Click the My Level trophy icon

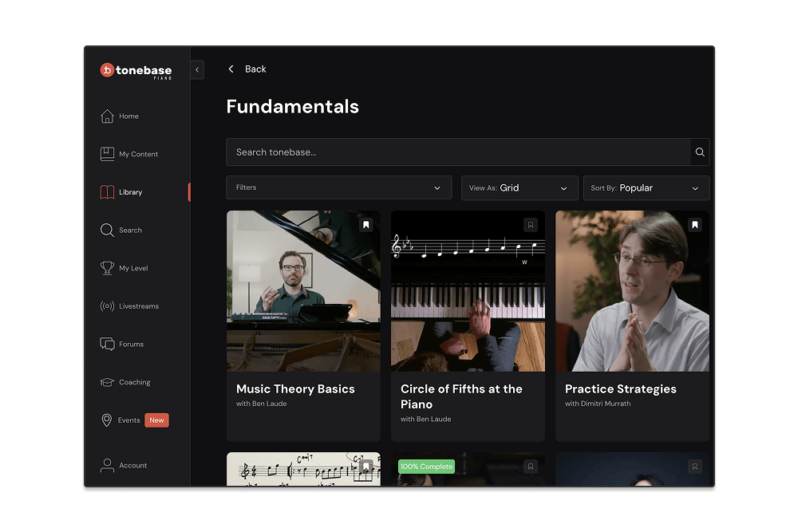[x=107, y=268]
